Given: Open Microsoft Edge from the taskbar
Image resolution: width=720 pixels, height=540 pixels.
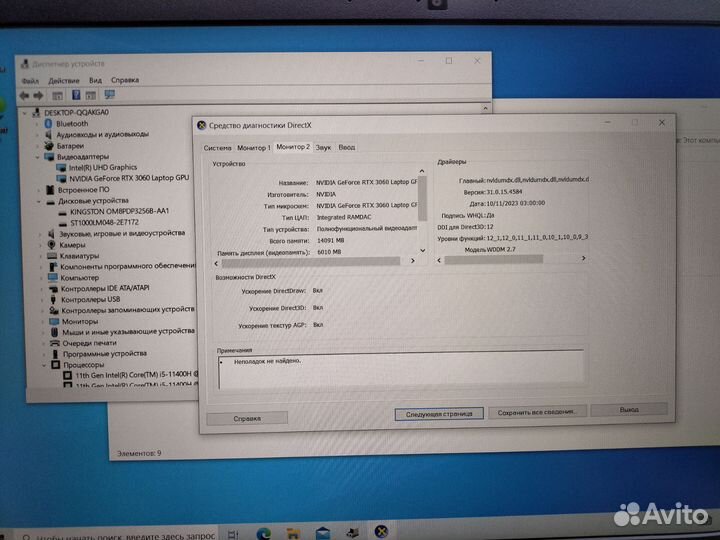Looking at the screenshot, I should click(264, 533).
